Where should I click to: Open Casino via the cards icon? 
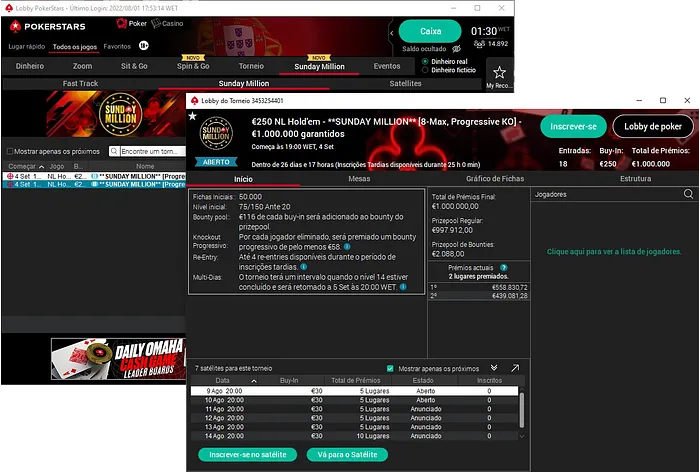click(156, 23)
